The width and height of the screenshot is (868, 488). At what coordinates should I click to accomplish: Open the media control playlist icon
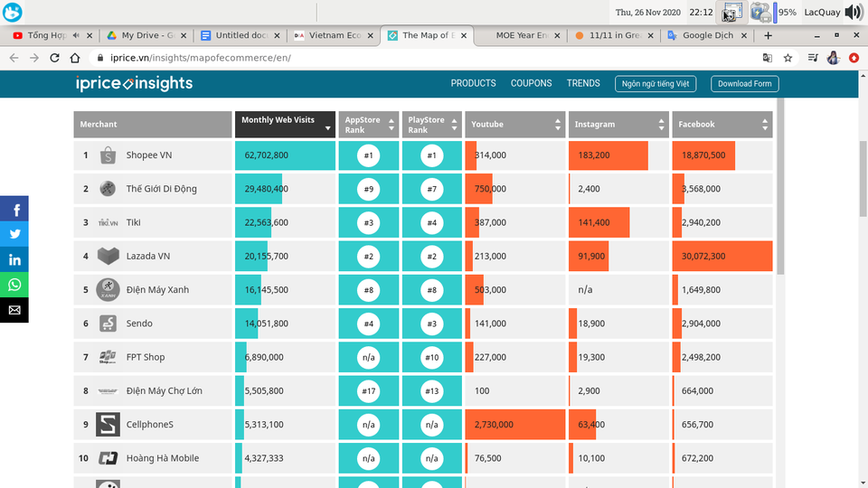click(x=813, y=58)
